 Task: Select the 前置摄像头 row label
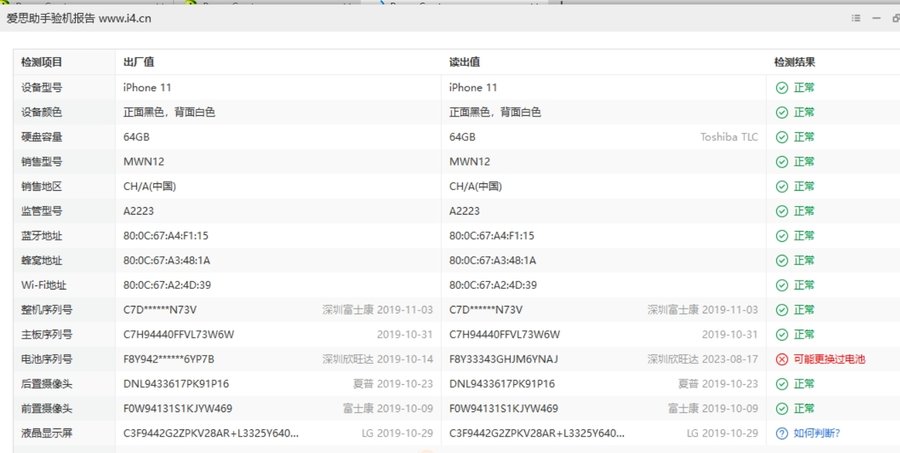(x=47, y=409)
